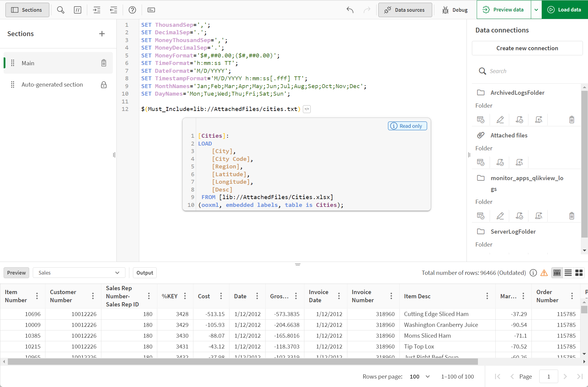Click the undo arrow icon
The height and width of the screenshot is (387, 588).
point(350,10)
